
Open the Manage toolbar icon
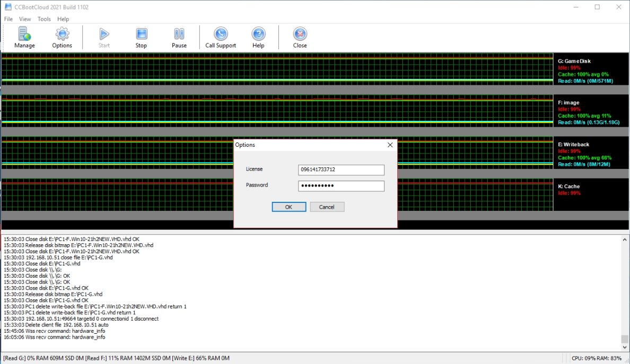pyautogui.click(x=24, y=35)
